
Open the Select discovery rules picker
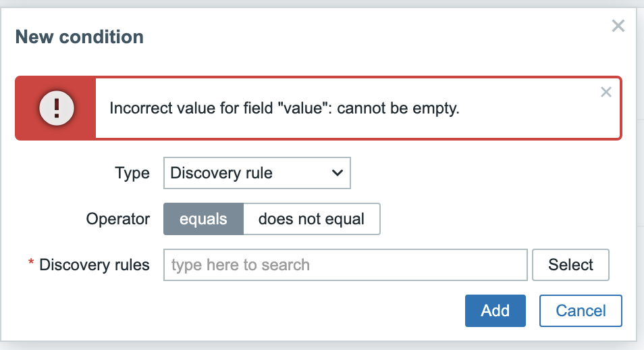click(x=570, y=265)
